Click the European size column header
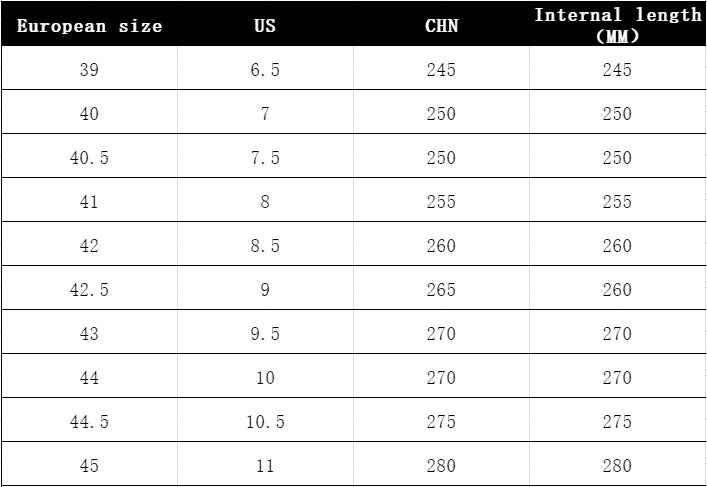The image size is (707, 487). point(89,26)
